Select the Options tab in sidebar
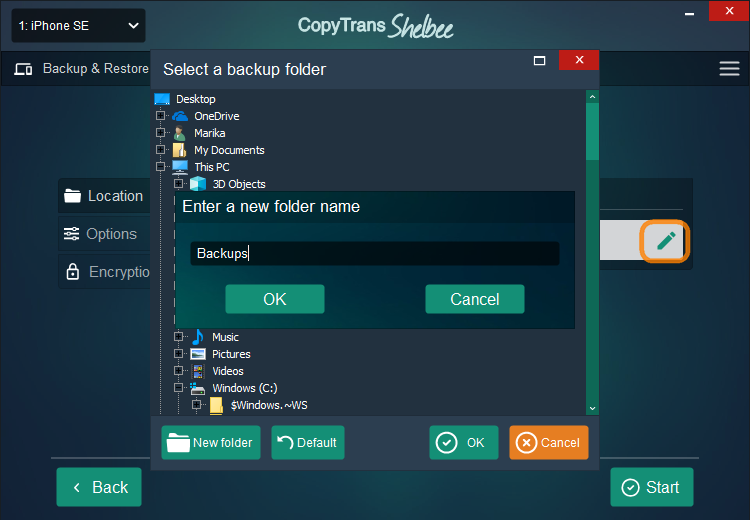 pos(104,233)
